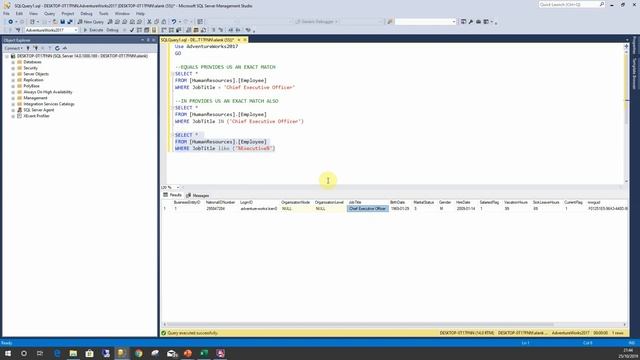Click the BusinessEntityID column header
The width and height of the screenshot is (640, 360).
[187, 202]
